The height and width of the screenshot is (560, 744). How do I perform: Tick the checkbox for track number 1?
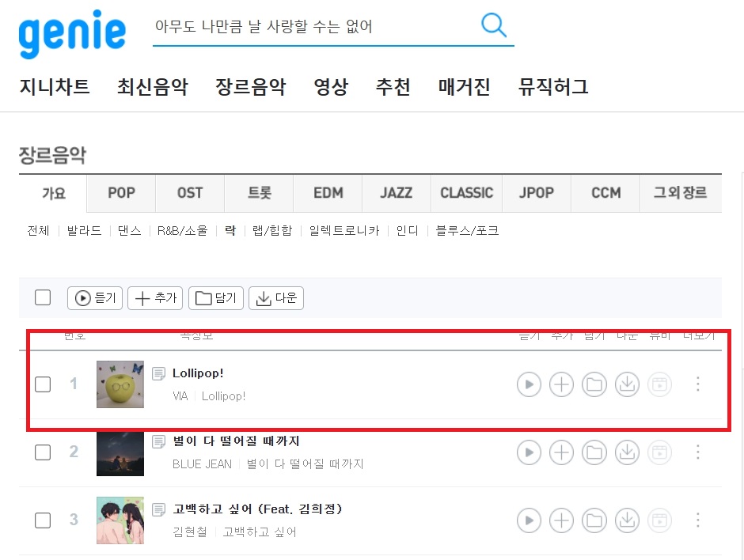[43, 384]
